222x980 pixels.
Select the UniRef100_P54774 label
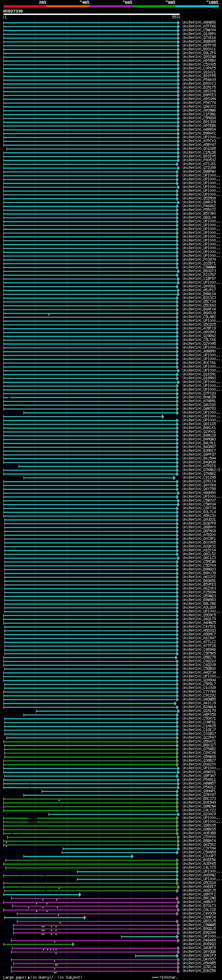coord(199,102)
